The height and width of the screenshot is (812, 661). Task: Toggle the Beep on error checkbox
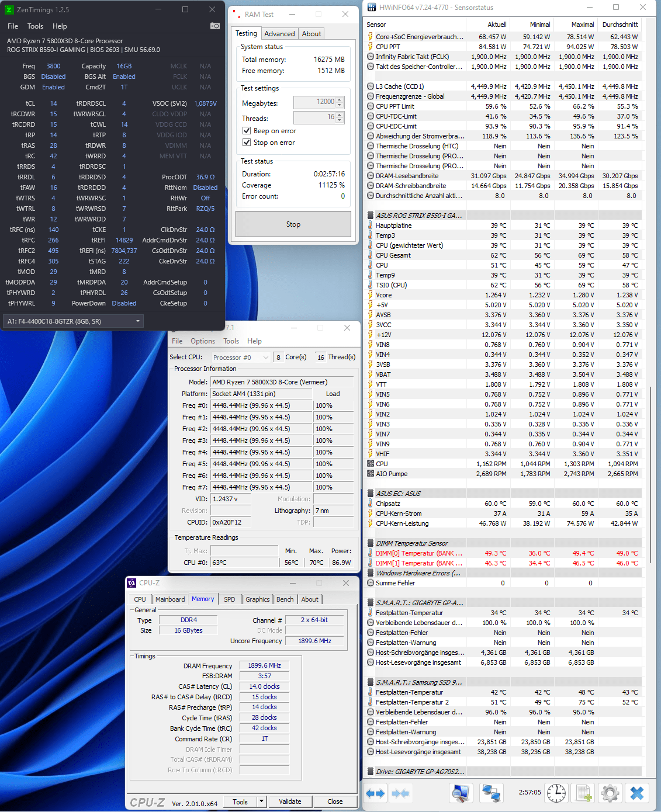[247, 131]
